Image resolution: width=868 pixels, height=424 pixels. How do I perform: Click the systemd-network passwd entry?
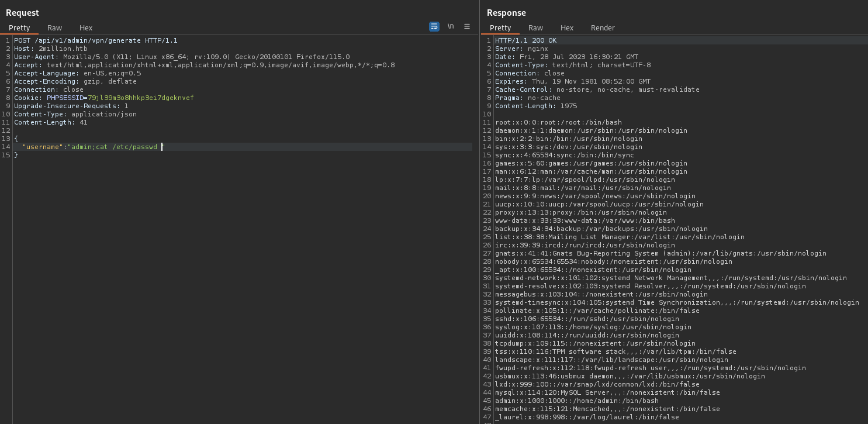coord(671,278)
